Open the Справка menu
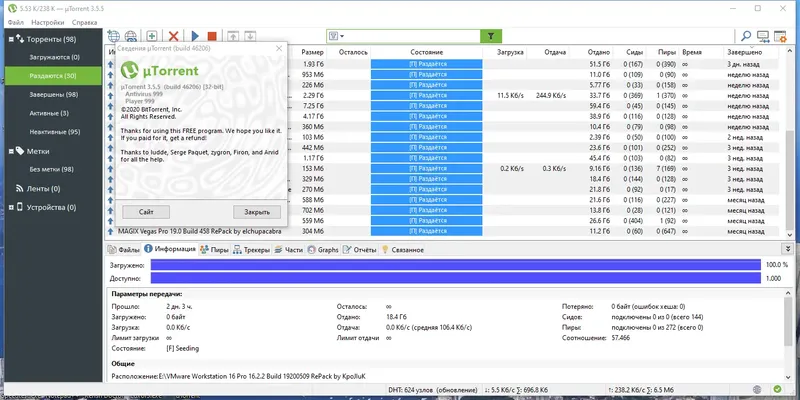Screen dimensions: 800x400 click(x=84, y=22)
